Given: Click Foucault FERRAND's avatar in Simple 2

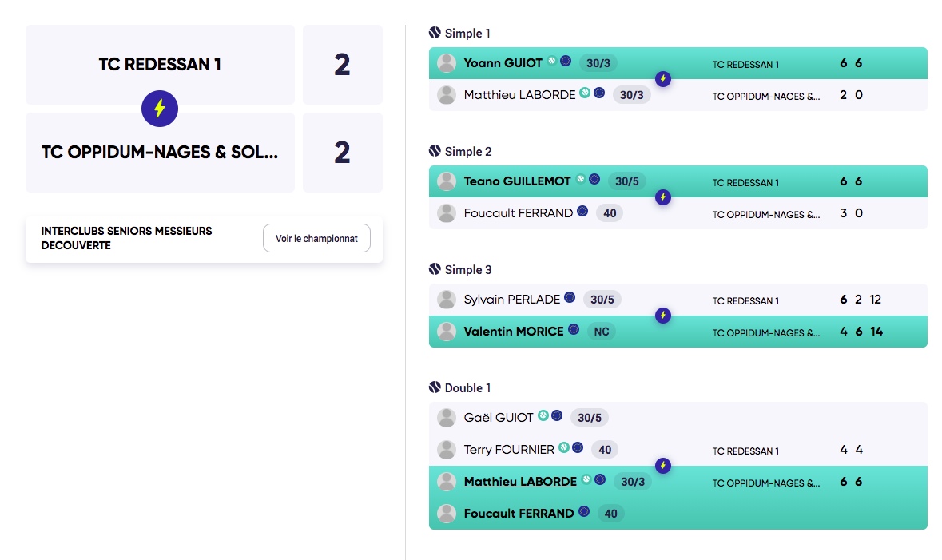Looking at the screenshot, I should [447, 213].
